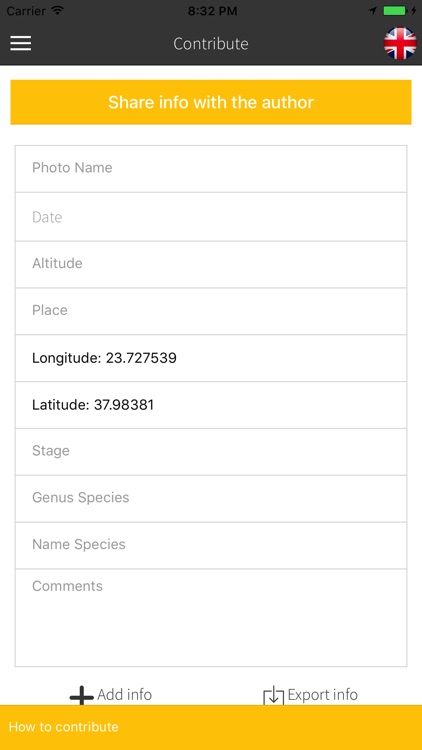Screen dimensions: 422x750
Task: Select the Photo Name field
Action: coord(211,168)
